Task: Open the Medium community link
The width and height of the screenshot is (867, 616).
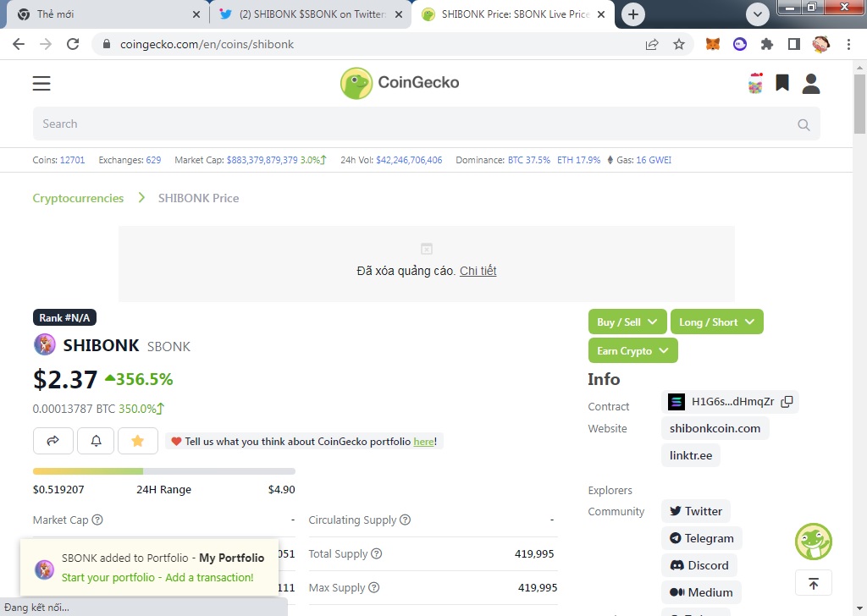Action: coord(701,592)
